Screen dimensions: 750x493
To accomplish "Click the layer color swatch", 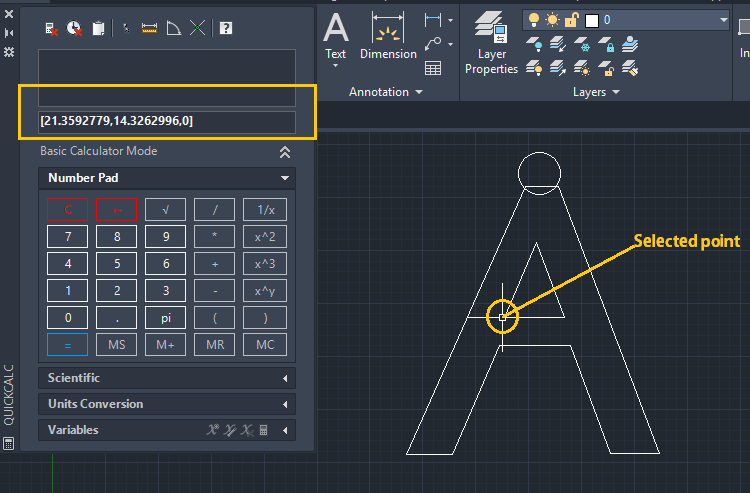I will [x=592, y=21].
